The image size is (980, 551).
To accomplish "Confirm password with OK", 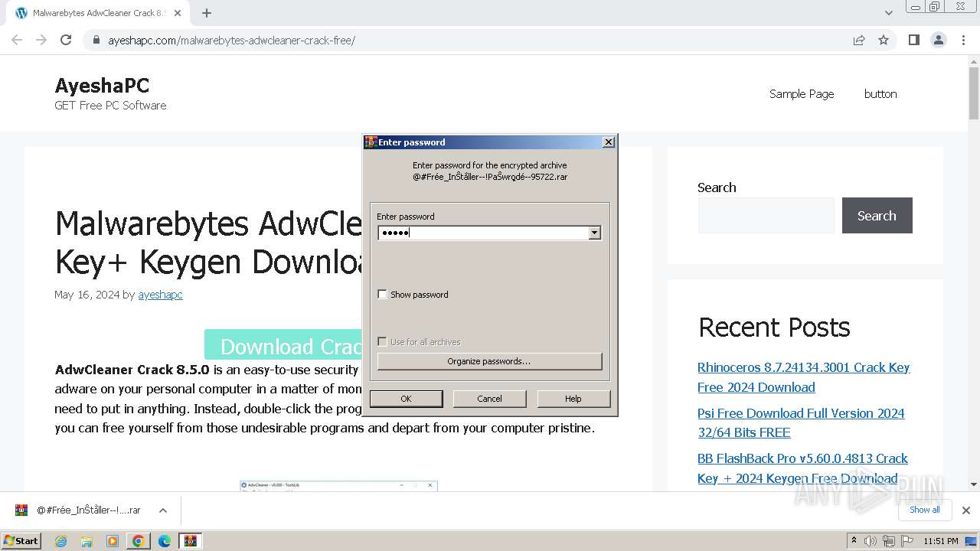I will 406,399.
